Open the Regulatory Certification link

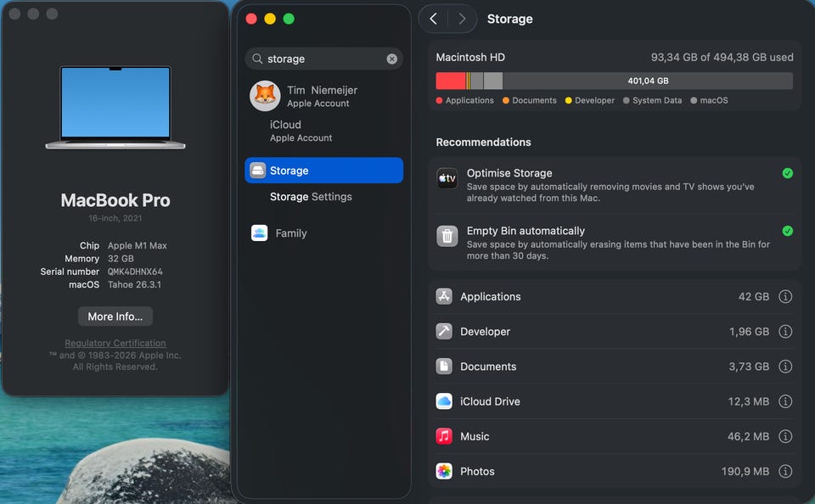[x=115, y=344]
